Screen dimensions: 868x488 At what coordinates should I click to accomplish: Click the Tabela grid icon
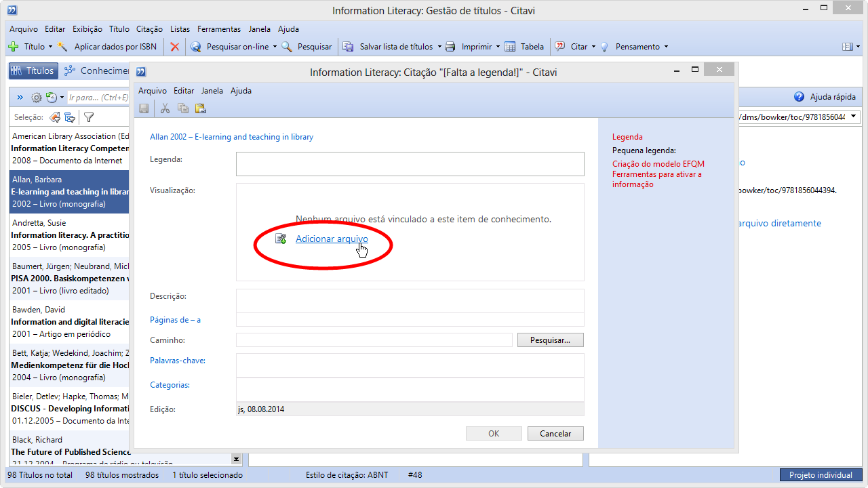click(x=511, y=47)
